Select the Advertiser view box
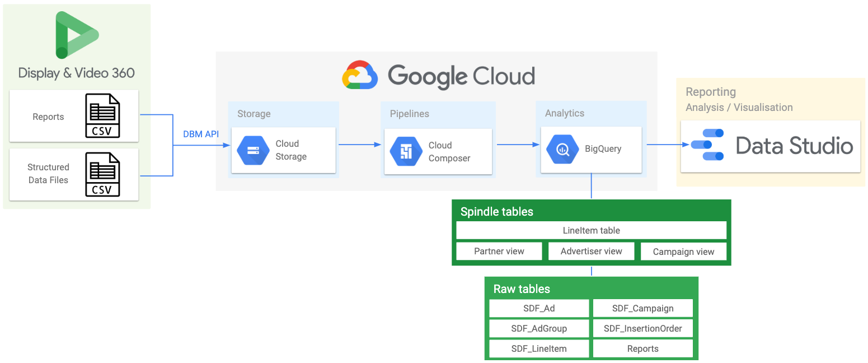This screenshot has width=868, height=363. point(592,251)
